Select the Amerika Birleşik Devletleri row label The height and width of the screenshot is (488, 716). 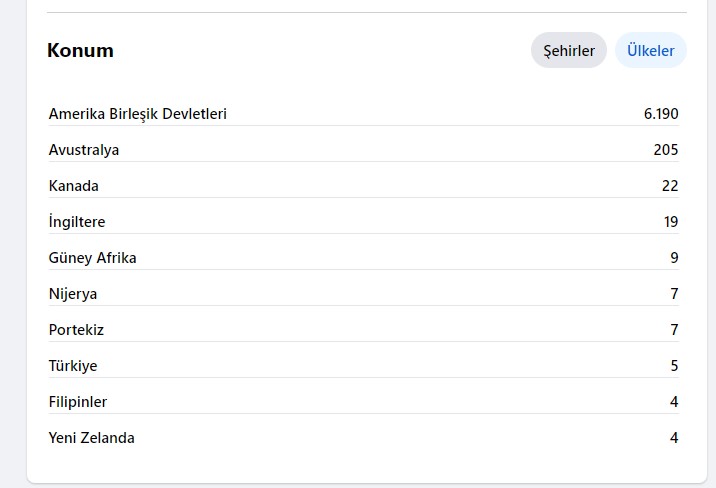(x=137, y=114)
